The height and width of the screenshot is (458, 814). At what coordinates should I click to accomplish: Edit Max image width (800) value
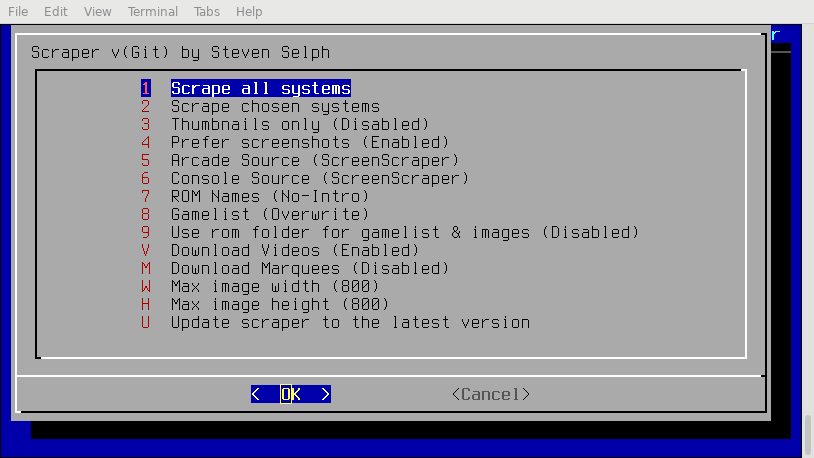pyautogui.click(x=275, y=286)
